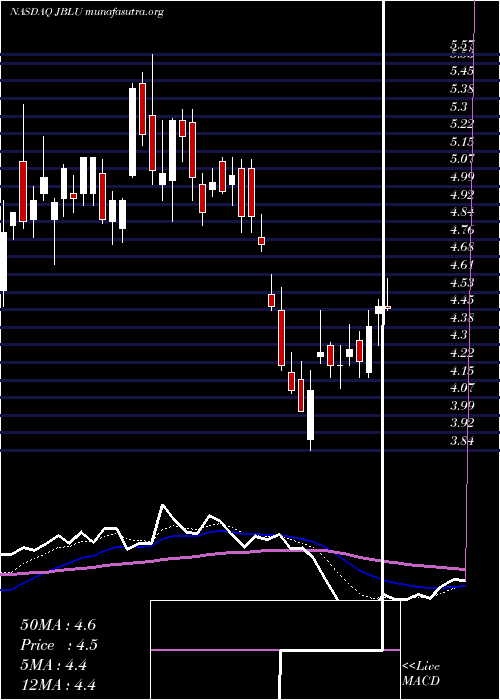Image resolution: width=500 pixels, height=700 pixels.
Task: Select the 5.07 price axis label
Action: 462,158
